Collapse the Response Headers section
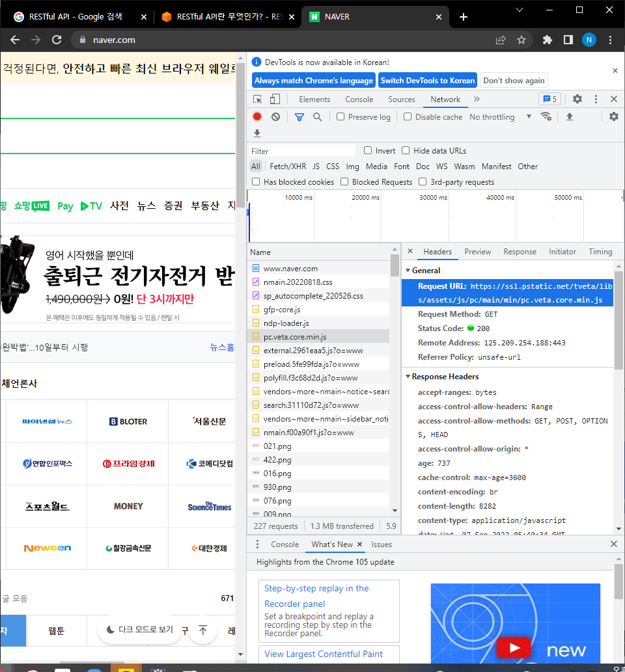 coord(408,376)
